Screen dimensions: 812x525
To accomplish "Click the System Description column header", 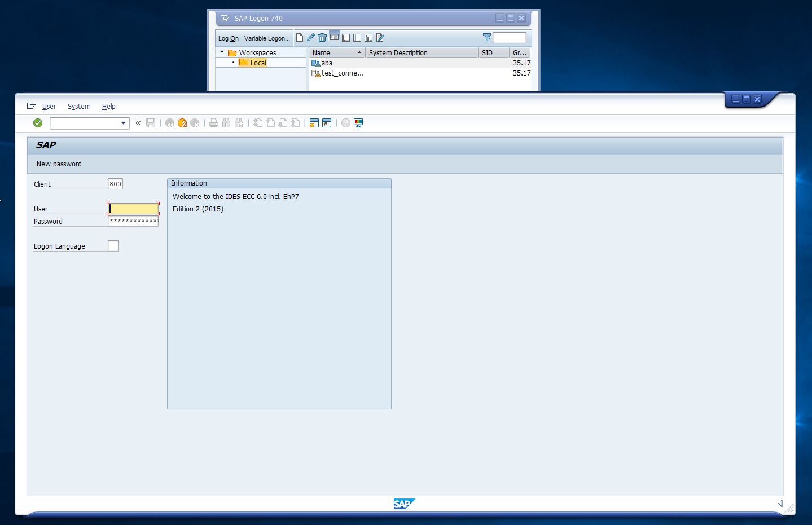I will pos(422,52).
